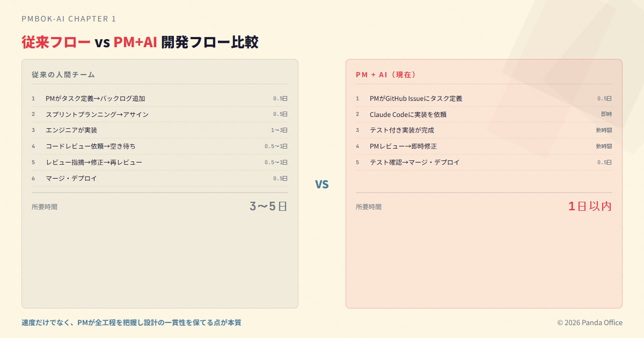Click the slide title 従来フロー vs PM+AI 開発フロー比較
This screenshot has height=338, width=644.
(x=140, y=42)
